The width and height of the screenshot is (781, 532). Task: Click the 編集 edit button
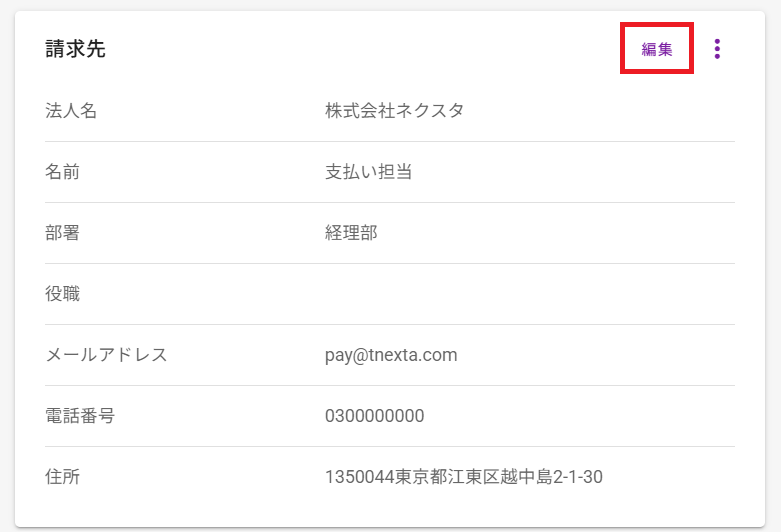pos(657,49)
